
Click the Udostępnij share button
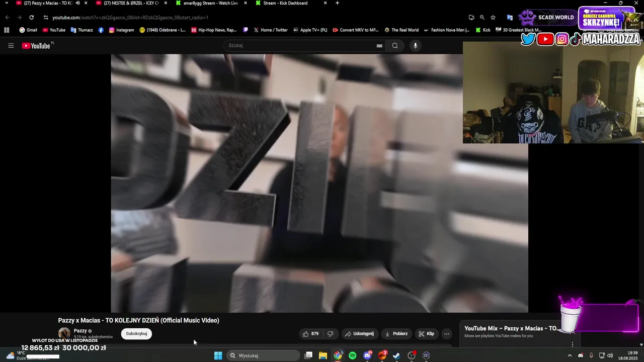359,334
